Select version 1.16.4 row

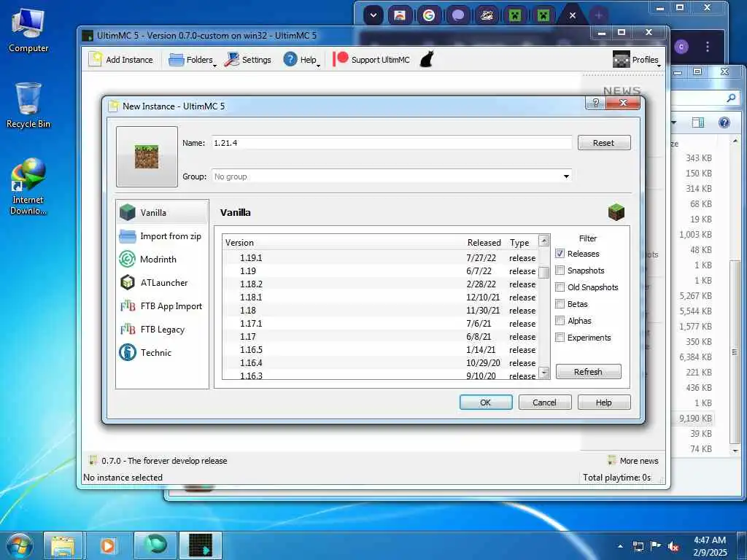(x=381, y=363)
